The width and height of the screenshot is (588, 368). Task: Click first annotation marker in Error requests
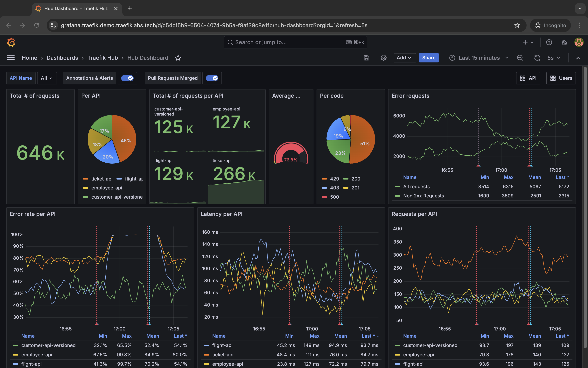pyautogui.click(x=478, y=166)
